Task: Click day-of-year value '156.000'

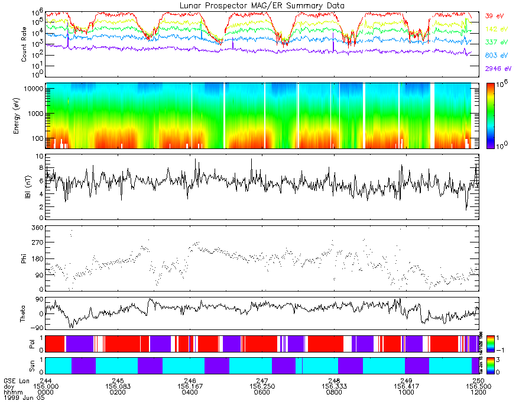Action: point(46,387)
